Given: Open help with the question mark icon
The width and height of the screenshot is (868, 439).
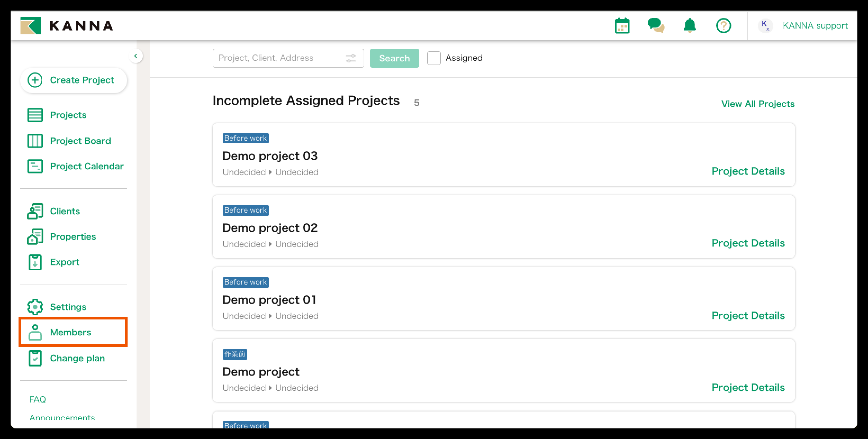Looking at the screenshot, I should pyautogui.click(x=724, y=26).
